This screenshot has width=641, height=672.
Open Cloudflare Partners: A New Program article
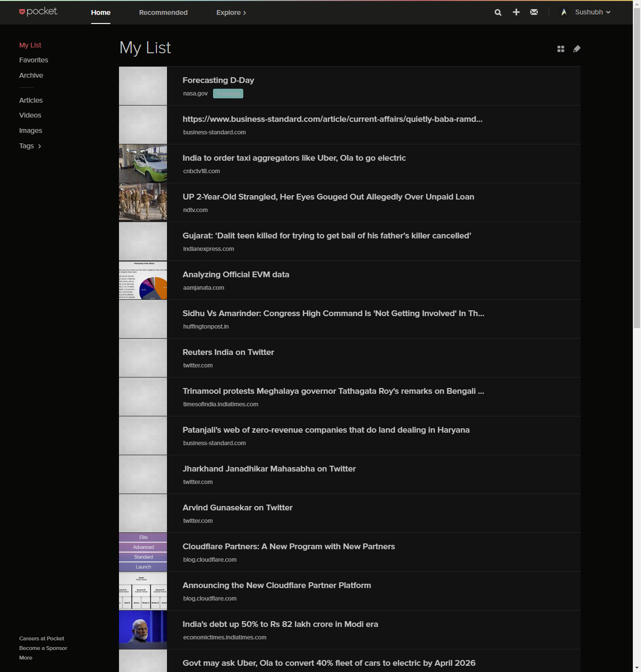coord(289,546)
